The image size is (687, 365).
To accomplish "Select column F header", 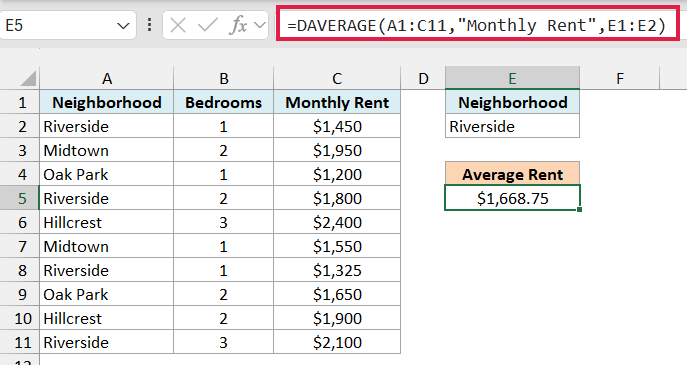I will point(620,78).
